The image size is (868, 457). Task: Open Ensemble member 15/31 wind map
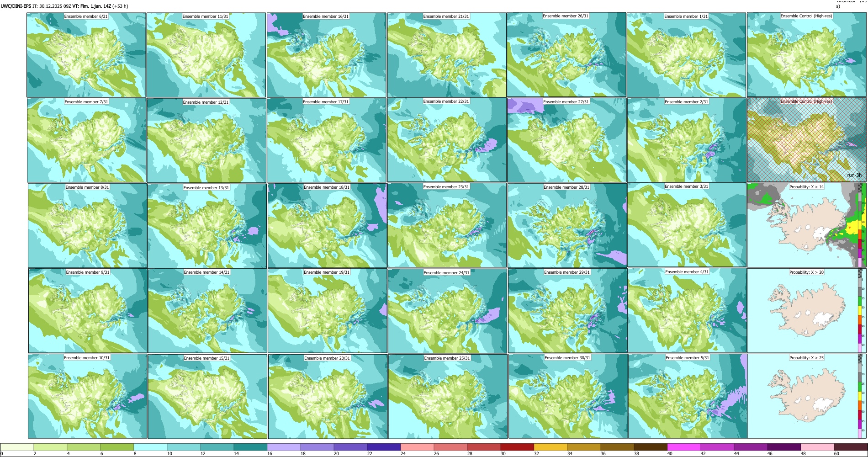tap(207, 397)
